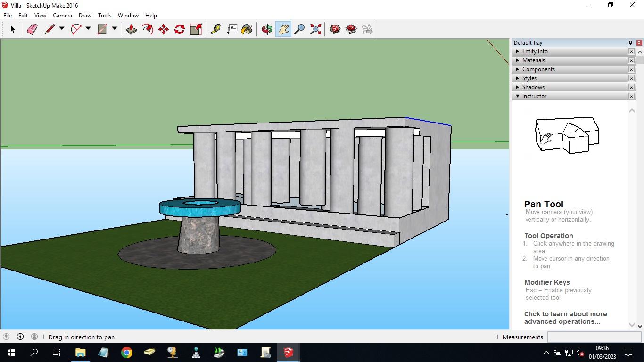Viewport: 644px width, 362px height.
Task: Open the Window menu
Action: coord(128,16)
